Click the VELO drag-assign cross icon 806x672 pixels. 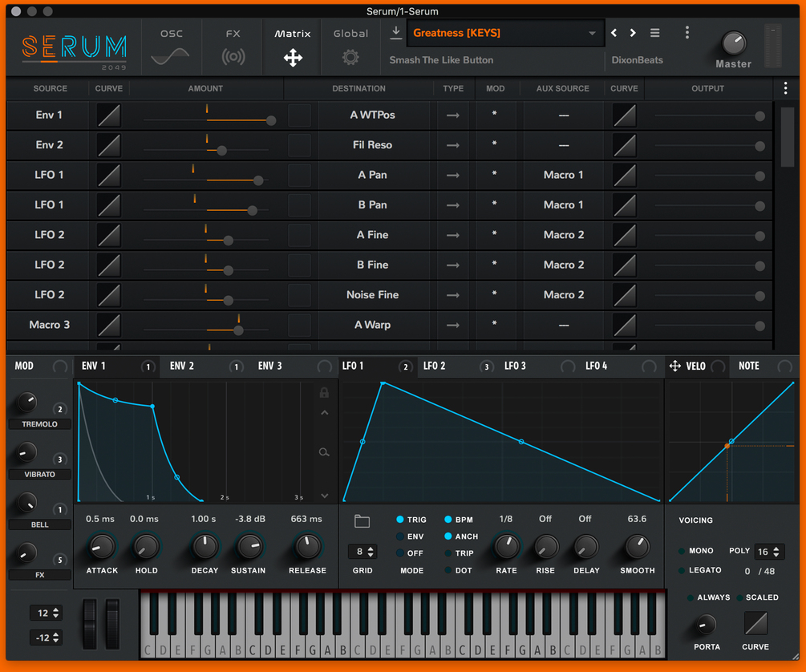coord(675,366)
